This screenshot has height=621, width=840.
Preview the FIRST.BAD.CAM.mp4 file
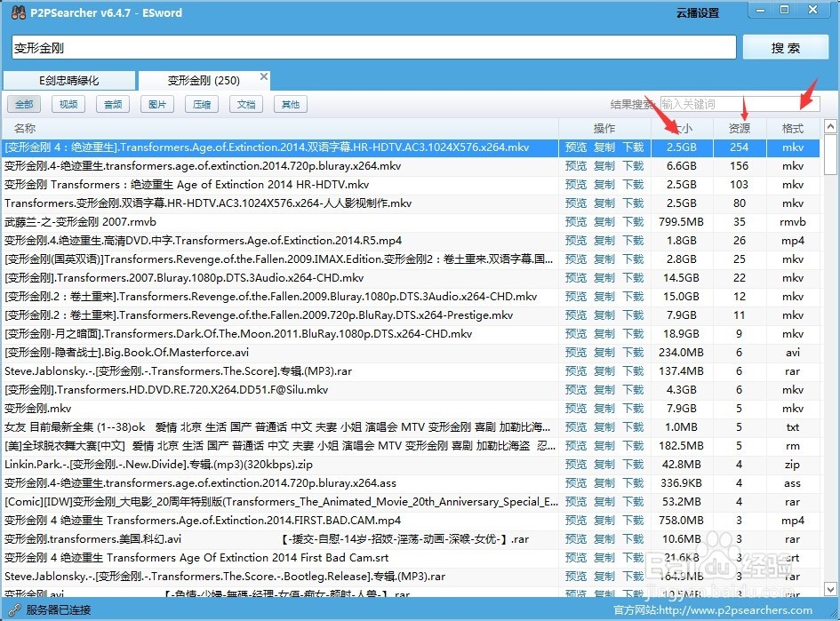point(576,521)
